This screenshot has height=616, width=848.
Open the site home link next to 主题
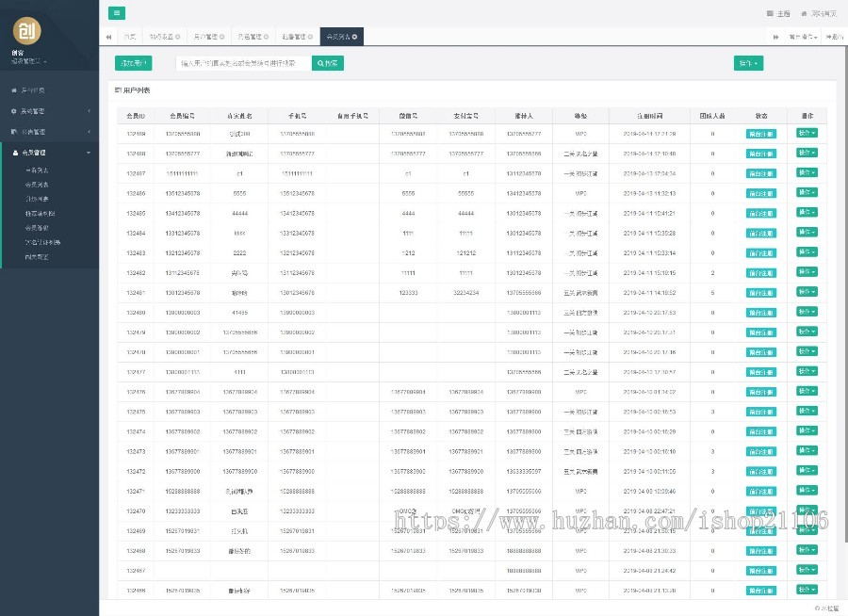point(818,13)
